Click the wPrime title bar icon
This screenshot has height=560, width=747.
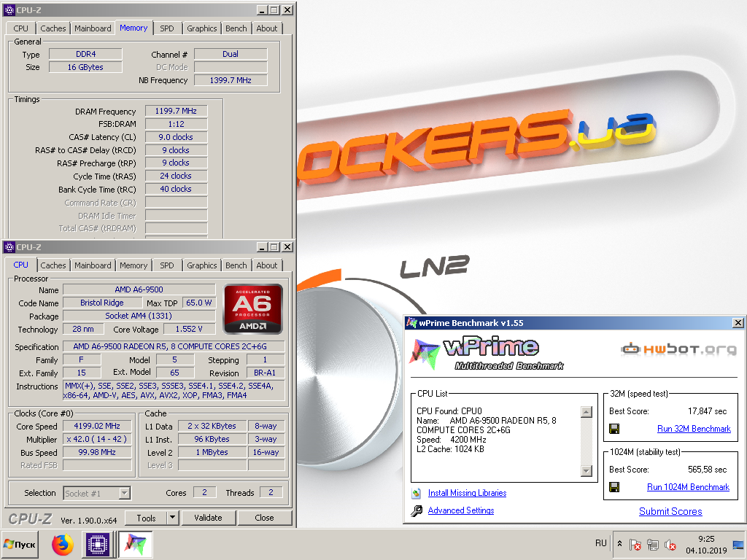411,323
